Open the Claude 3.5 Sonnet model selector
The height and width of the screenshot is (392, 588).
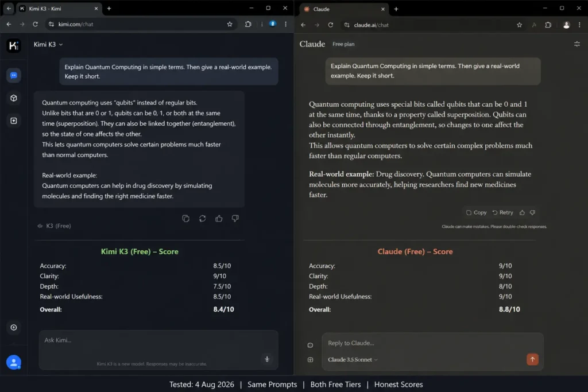[x=353, y=360]
